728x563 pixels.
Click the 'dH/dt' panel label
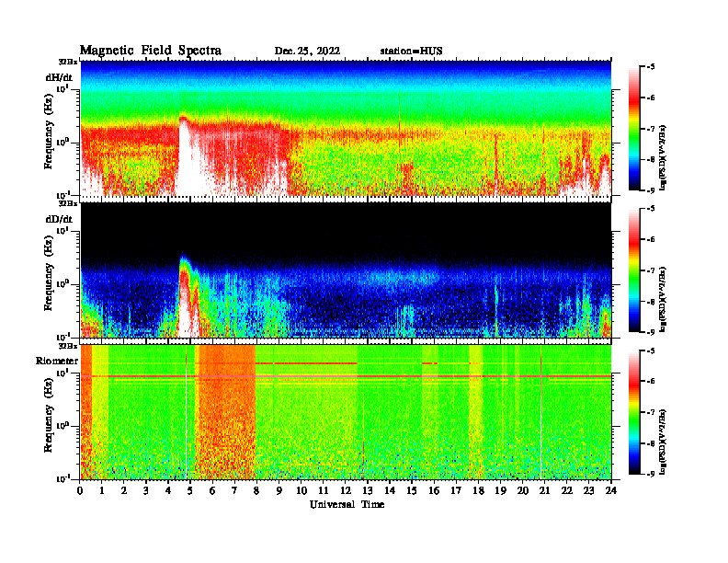(59, 77)
